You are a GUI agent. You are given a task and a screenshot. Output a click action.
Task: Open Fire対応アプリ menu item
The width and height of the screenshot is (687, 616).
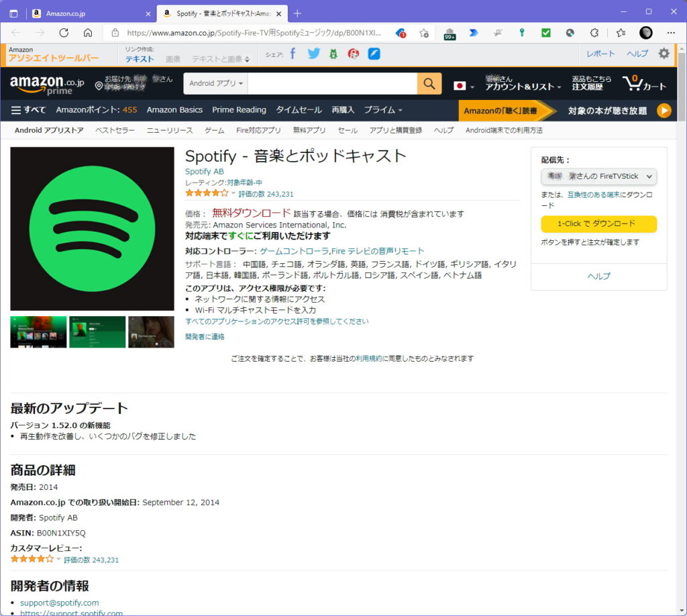click(x=258, y=130)
